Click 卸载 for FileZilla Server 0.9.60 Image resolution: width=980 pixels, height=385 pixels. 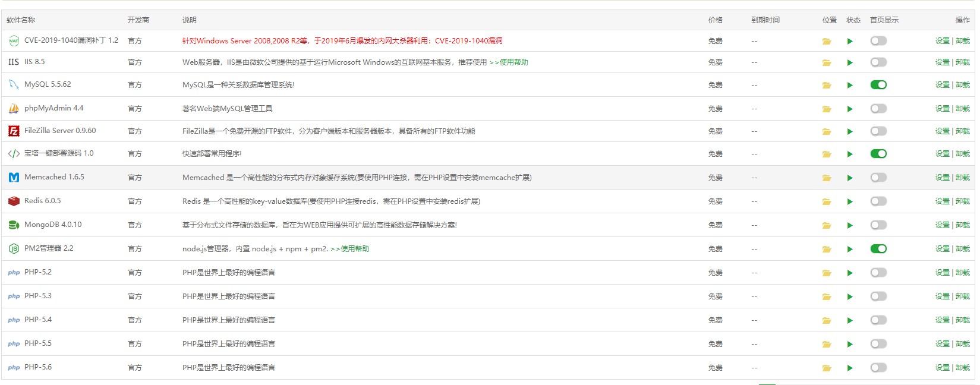[x=963, y=131]
